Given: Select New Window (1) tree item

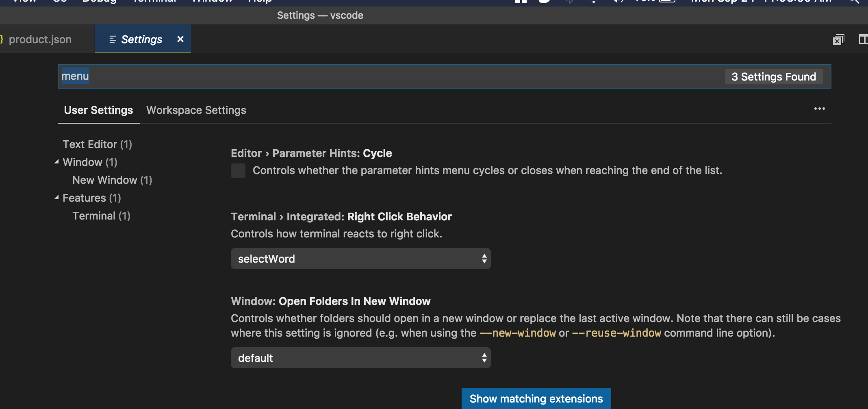Looking at the screenshot, I should coord(112,180).
